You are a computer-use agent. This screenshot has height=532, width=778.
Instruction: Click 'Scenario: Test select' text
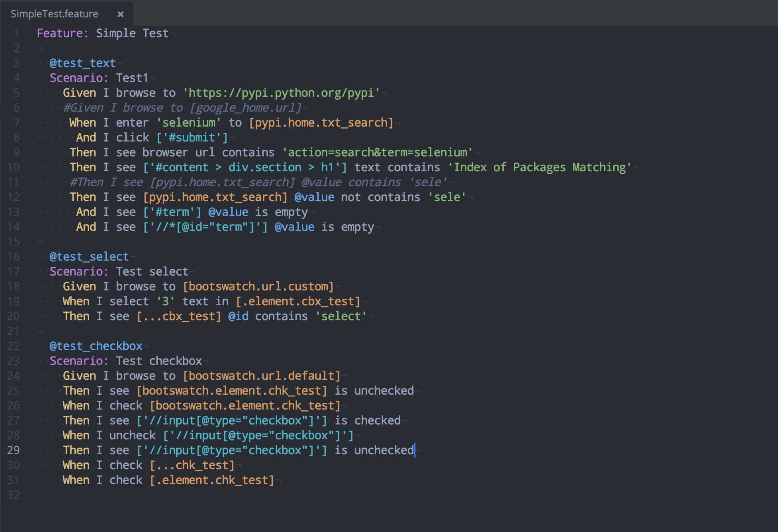click(x=119, y=271)
